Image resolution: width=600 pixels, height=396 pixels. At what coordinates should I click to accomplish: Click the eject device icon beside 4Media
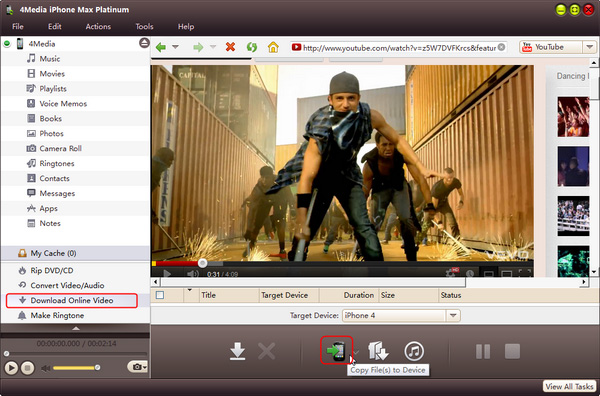pos(144,43)
